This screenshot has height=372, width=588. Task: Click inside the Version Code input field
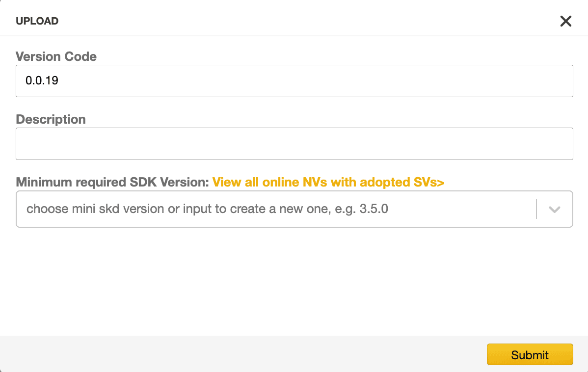294,81
